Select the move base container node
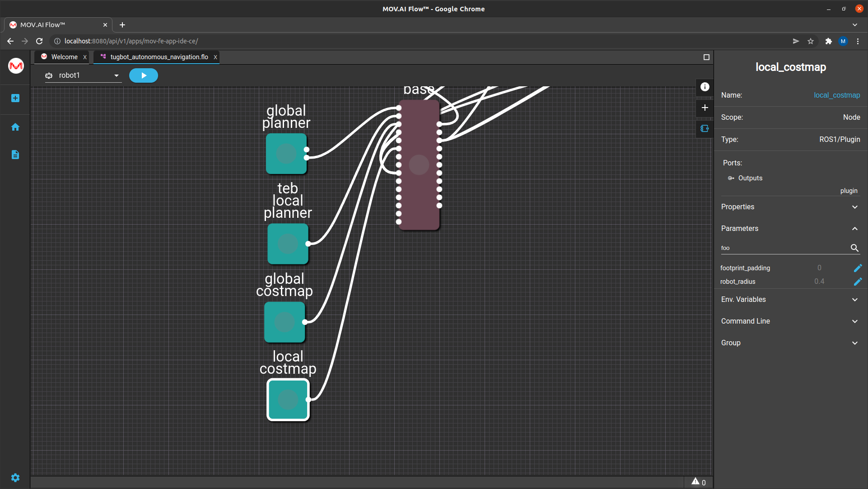Image resolution: width=868 pixels, height=489 pixels. pyautogui.click(x=419, y=165)
